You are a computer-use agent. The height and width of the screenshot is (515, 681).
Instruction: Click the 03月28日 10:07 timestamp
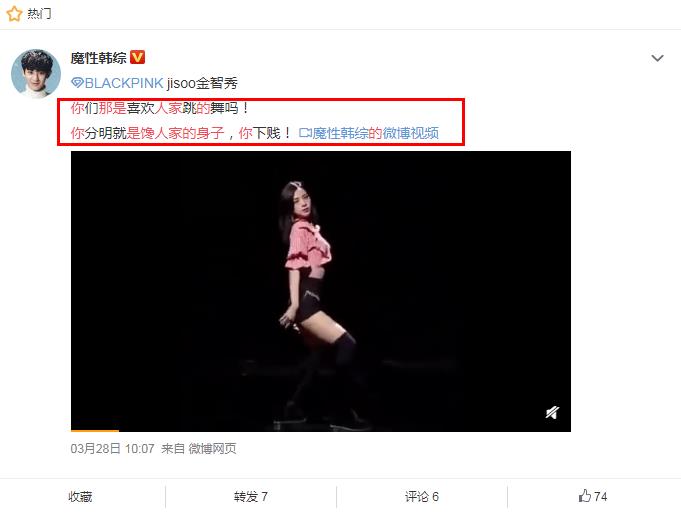112,449
